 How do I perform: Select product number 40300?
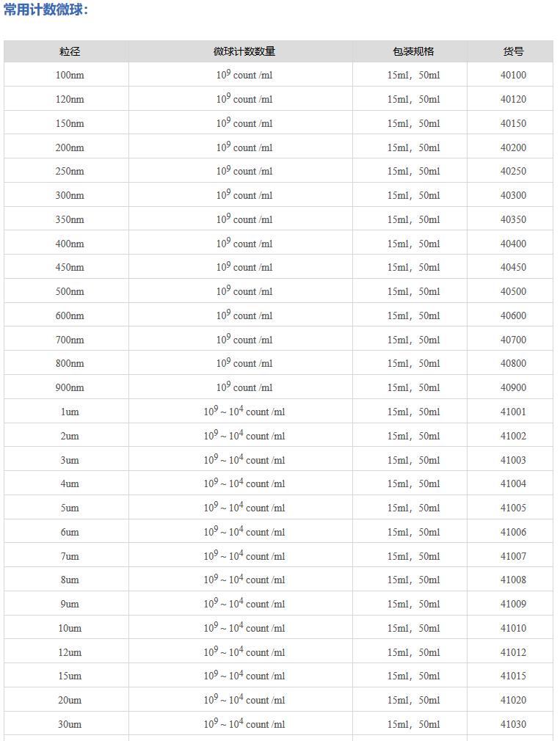(x=513, y=195)
